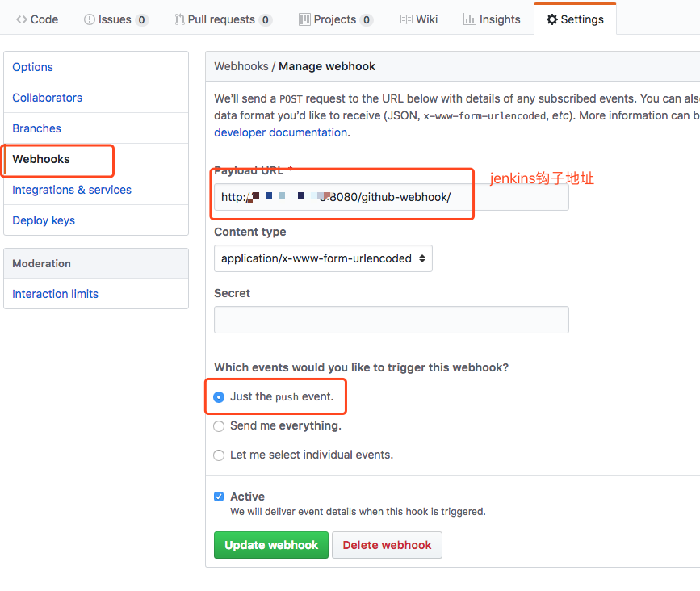
Task: Click the Update webhook button
Action: coord(271,545)
